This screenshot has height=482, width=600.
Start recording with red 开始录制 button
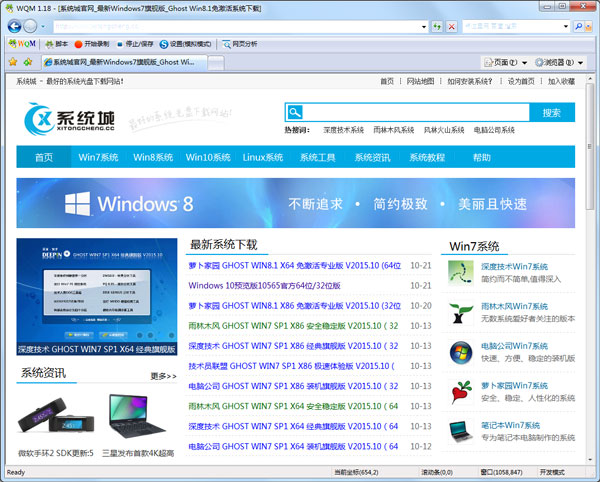[x=92, y=44]
